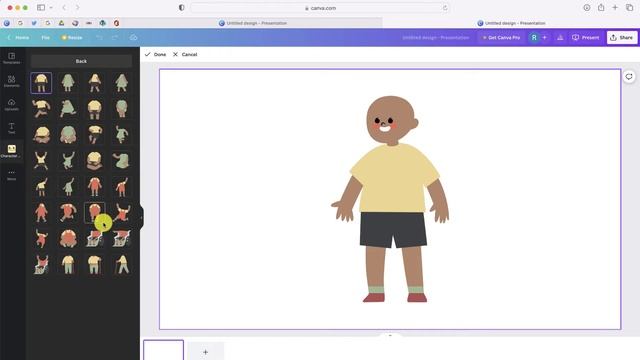Add a new page with plus
Image resolution: width=640 pixels, height=360 pixels.
(x=206, y=351)
